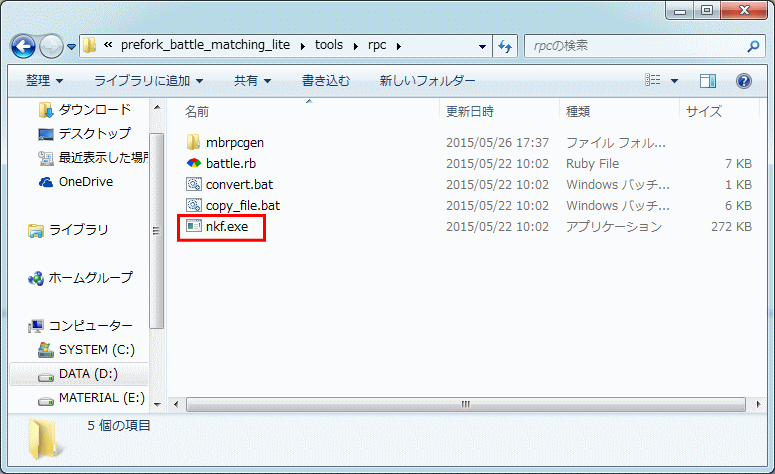Click the horizontal scrollbar thumb in file list

[x=466, y=404]
